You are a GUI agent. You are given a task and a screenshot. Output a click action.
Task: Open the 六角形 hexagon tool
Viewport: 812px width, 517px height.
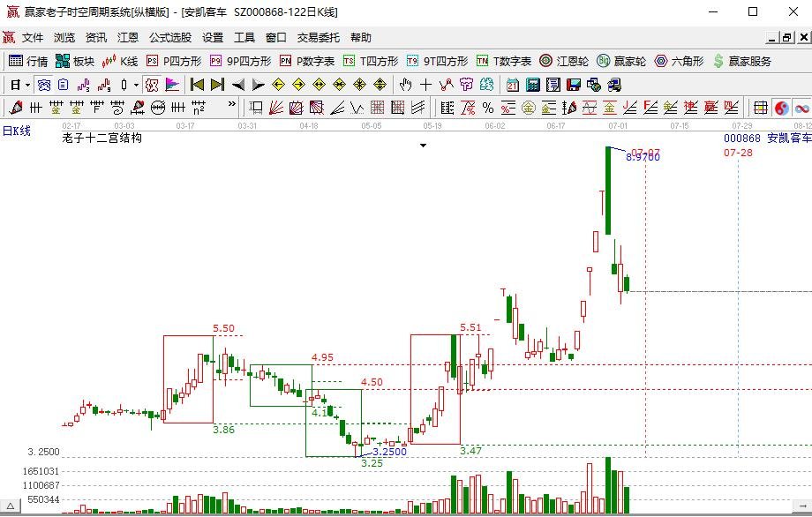click(679, 61)
